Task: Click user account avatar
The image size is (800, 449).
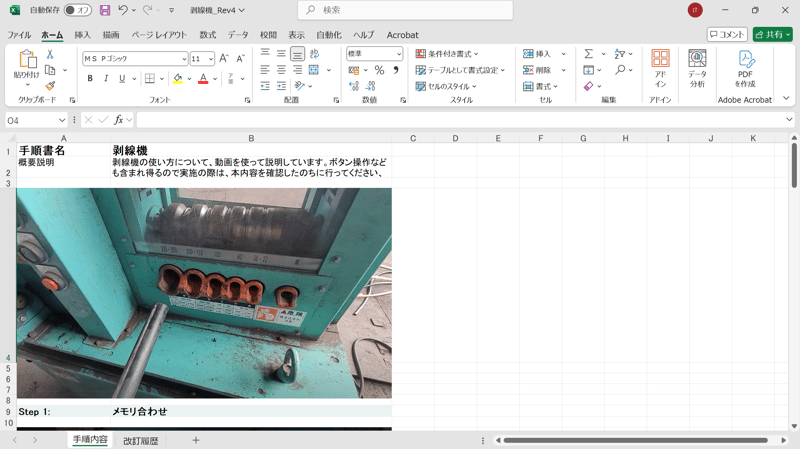Action: coord(695,10)
